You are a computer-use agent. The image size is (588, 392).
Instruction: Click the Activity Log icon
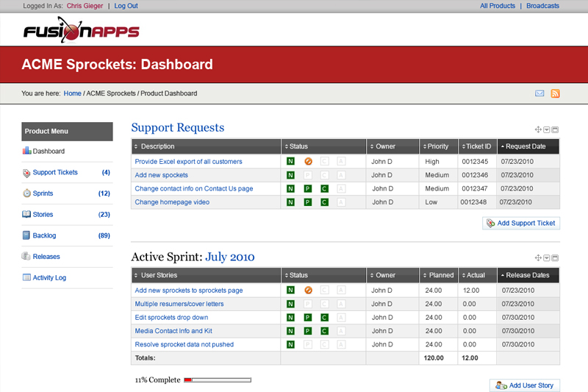tap(26, 277)
